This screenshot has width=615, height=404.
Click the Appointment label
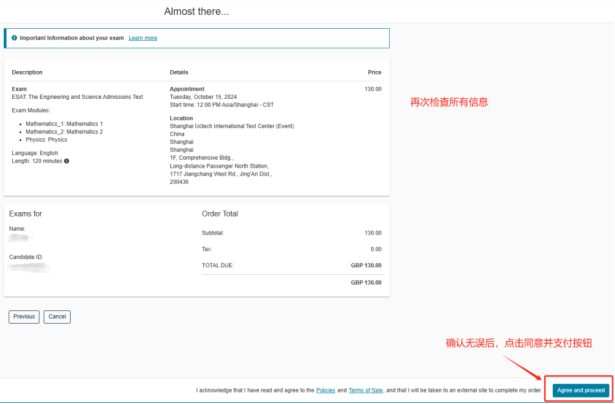tap(187, 89)
